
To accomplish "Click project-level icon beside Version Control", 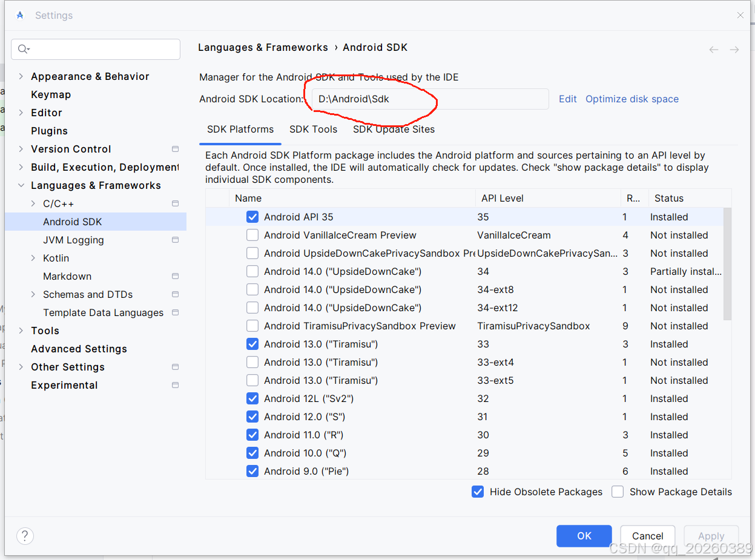I will click(175, 149).
